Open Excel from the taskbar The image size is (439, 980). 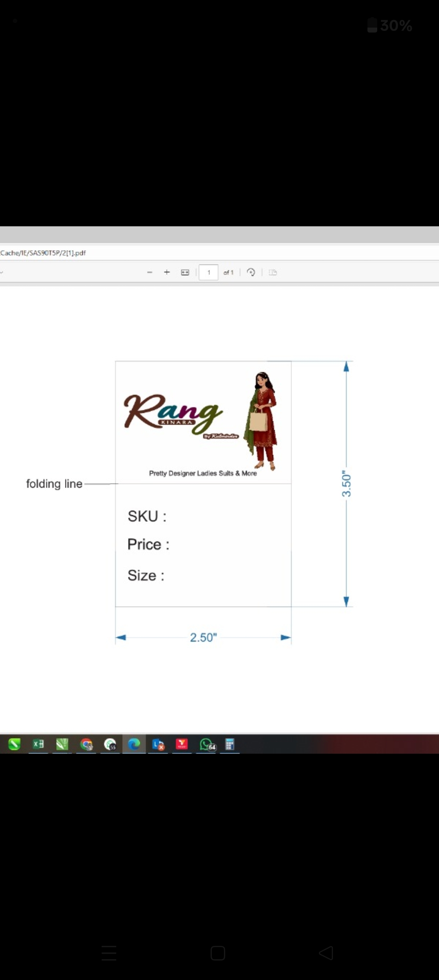38,744
